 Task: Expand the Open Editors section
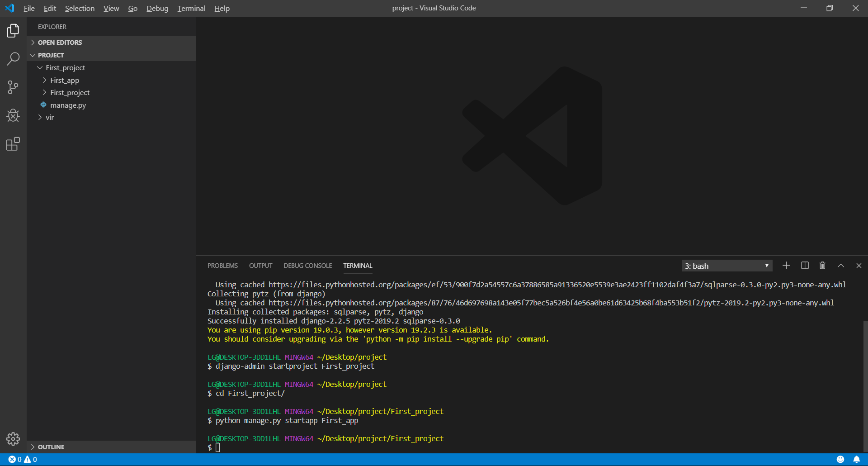(112, 43)
